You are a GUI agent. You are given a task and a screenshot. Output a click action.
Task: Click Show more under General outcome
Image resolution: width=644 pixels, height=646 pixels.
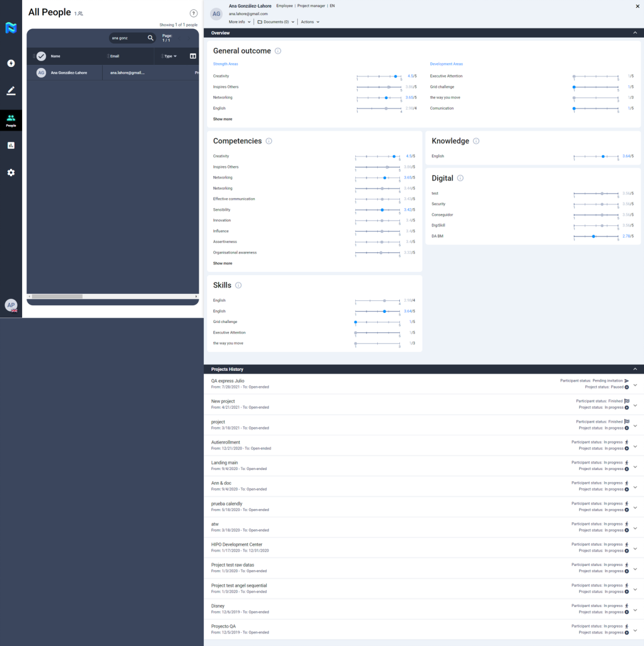pos(222,119)
